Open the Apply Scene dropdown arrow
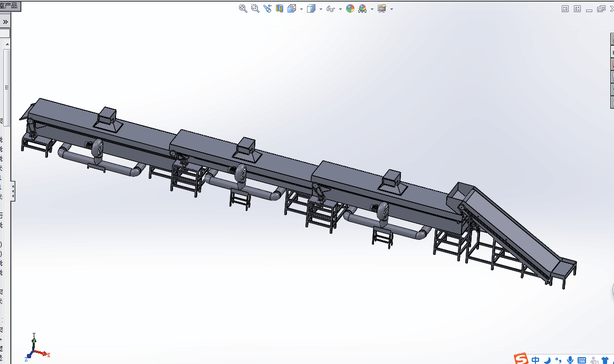This screenshot has height=364, width=614. pos(372,9)
